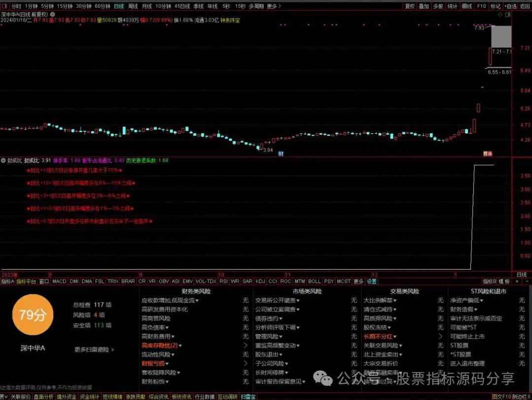Click the diamond icon at chart top right
The height and width of the screenshot is (400, 532).
click(500, 15)
